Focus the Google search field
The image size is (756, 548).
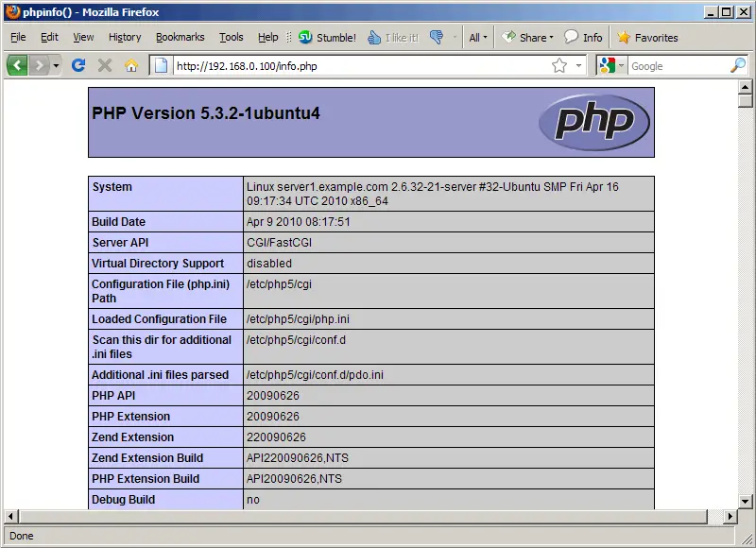[678, 66]
